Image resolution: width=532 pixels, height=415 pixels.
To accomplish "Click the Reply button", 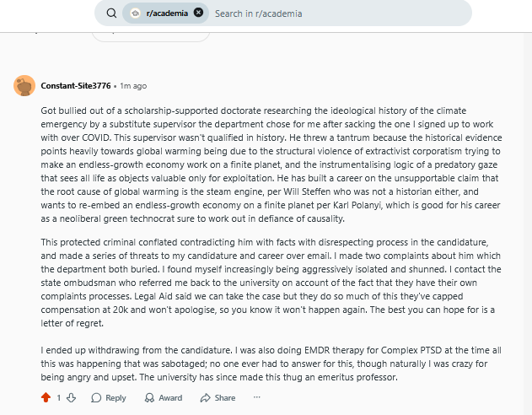I will (108, 397).
